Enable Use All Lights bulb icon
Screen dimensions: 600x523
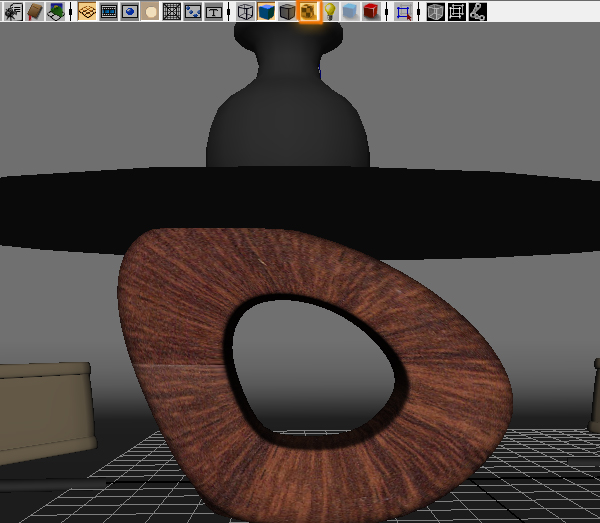330,11
